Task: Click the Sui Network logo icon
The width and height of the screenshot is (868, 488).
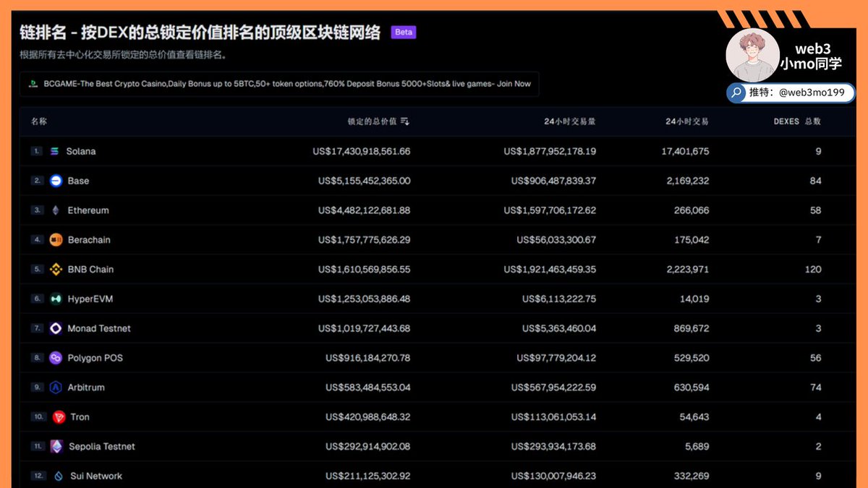Action: [59, 476]
